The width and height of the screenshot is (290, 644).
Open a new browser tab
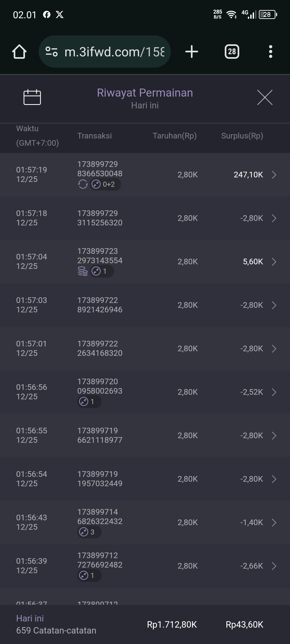(x=192, y=52)
